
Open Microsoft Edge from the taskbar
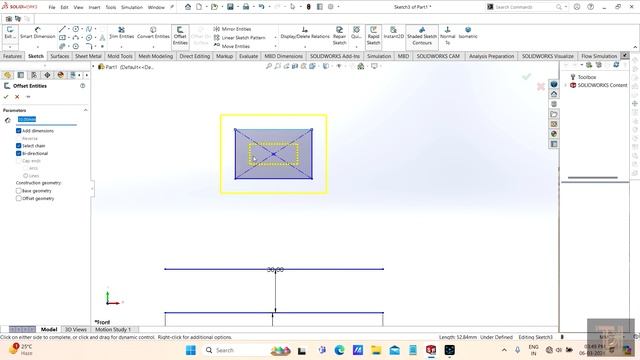(339, 350)
